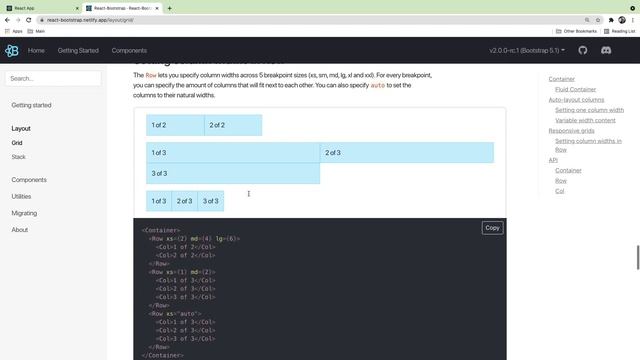
Task: Jump to Setting one column width
Action: [589, 110]
